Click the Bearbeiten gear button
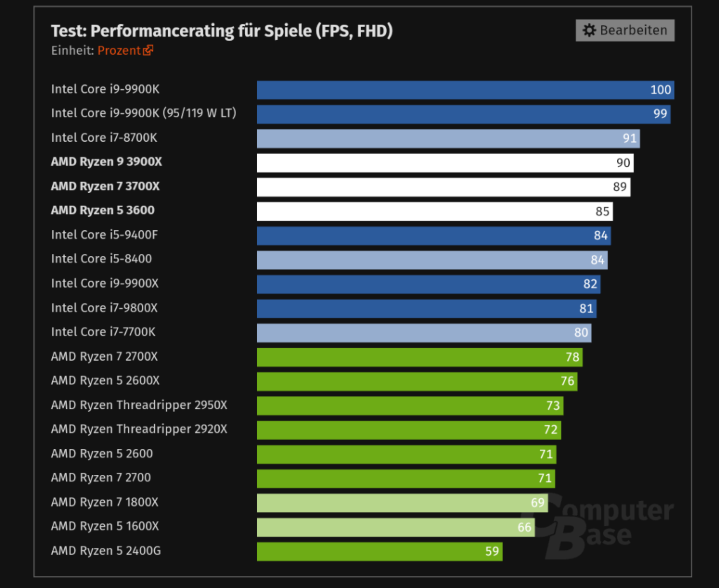This screenshot has width=719, height=588. pos(625,31)
